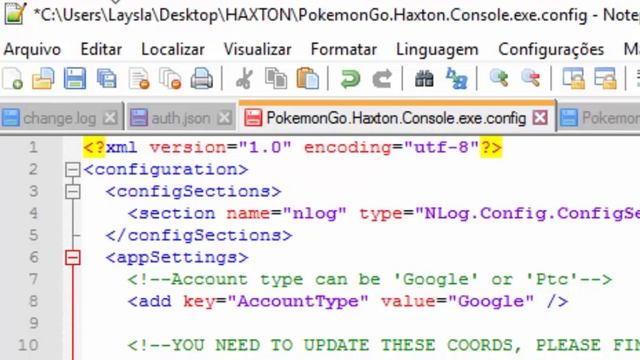Paste from clipboard icon
This screenshot has height=360, width=640.
pos(307,78)
